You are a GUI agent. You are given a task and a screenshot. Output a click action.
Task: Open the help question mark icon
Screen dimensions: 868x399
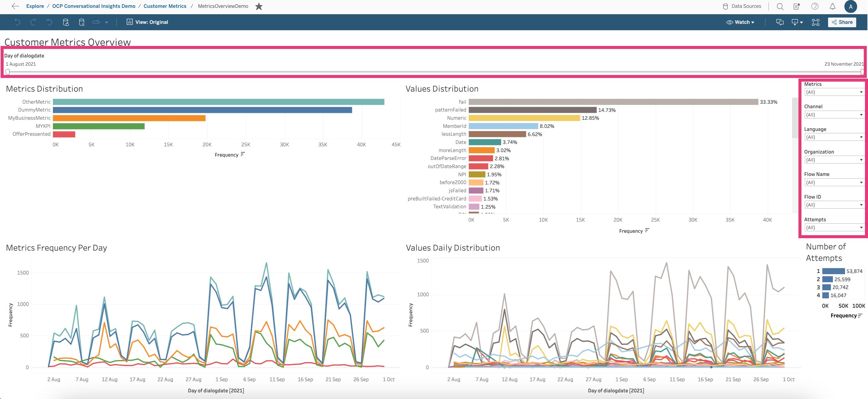[815, 6]
